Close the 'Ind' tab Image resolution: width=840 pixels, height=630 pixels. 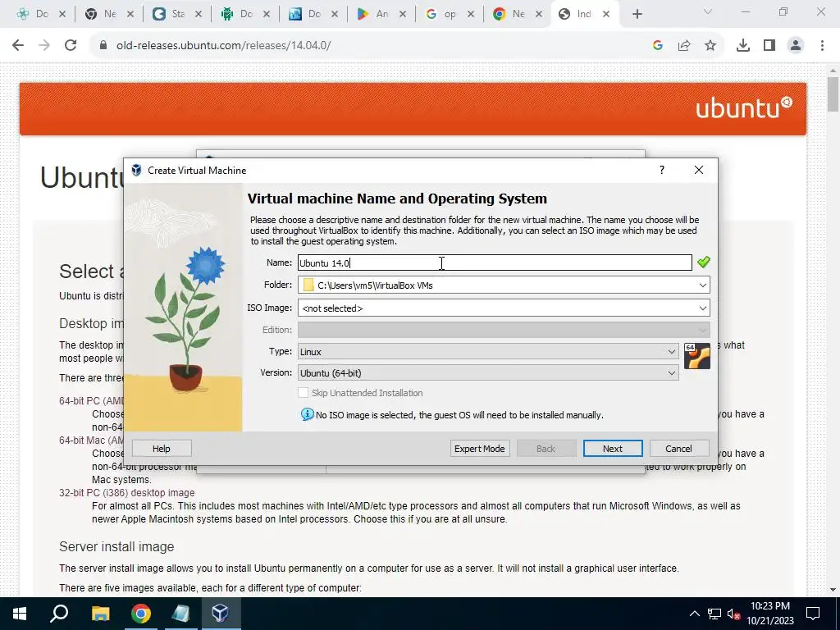[606, 15]
